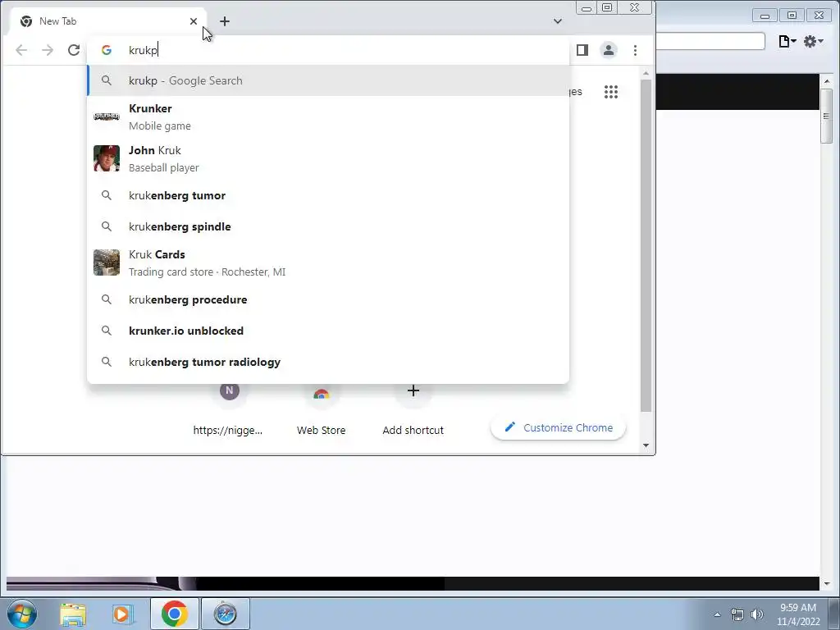840x630 pixels.
Task: Click the Customize Chrome button
Action: [x=558, y=427]
